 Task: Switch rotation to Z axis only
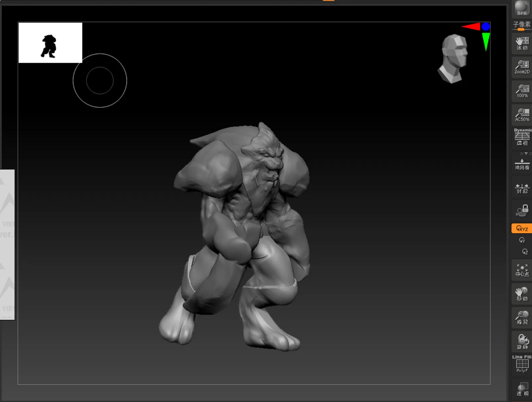[525, 252]
